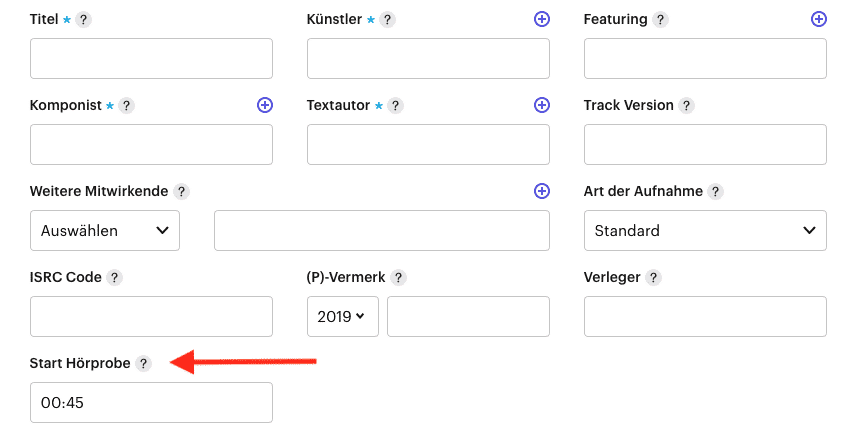Image resolution: width=852 pixels, height=441 pixels.
Task: Click the Track Version text field
Action: coord(705,145)
